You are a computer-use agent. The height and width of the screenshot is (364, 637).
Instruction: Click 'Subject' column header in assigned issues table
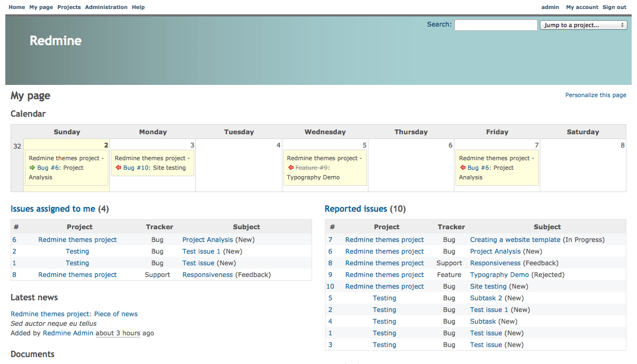[x=246, y=227]
